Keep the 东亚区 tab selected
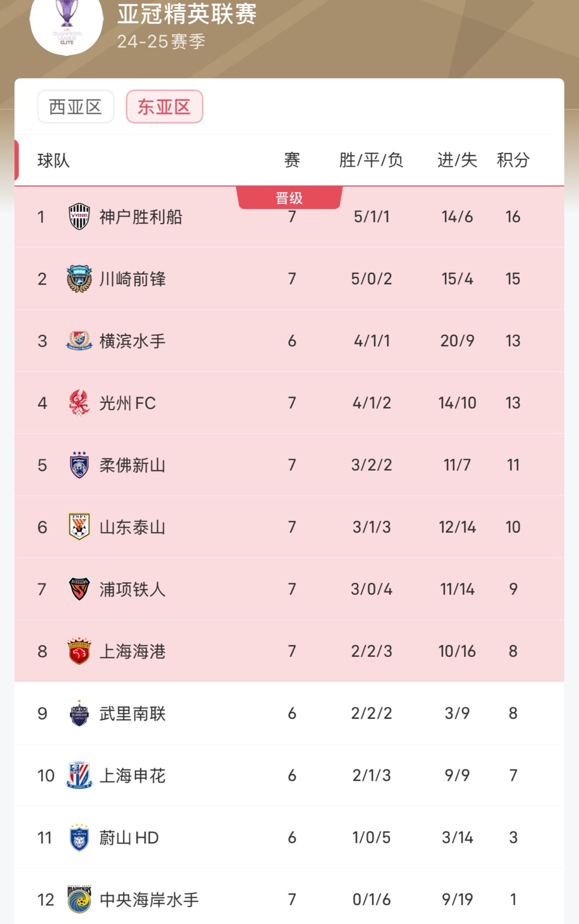The width and height of the screenshot is (579, 924). pyautogui.click(x=164, y=107)
